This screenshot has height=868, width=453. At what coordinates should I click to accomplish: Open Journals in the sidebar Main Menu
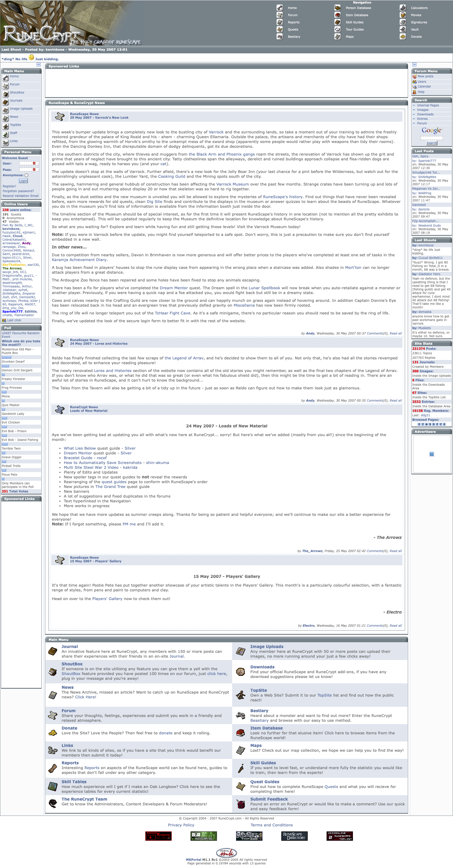pos(16,101)
